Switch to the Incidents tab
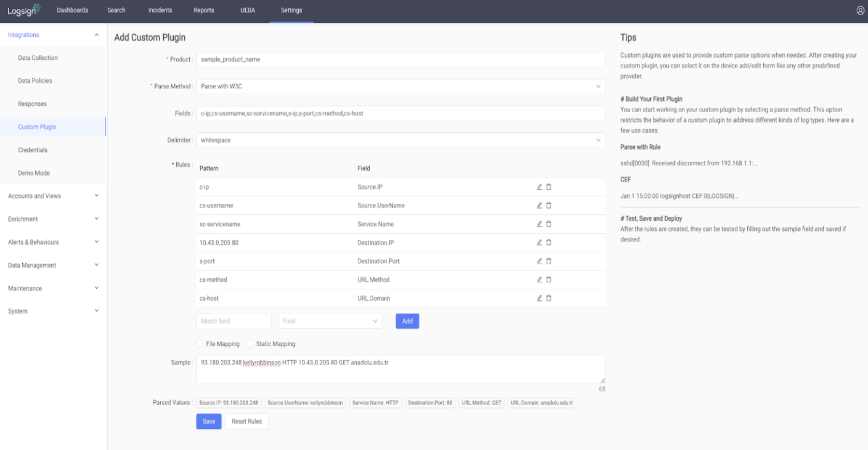Image resolution: width=868 pixels, height=450 pixels. [160, 10]
